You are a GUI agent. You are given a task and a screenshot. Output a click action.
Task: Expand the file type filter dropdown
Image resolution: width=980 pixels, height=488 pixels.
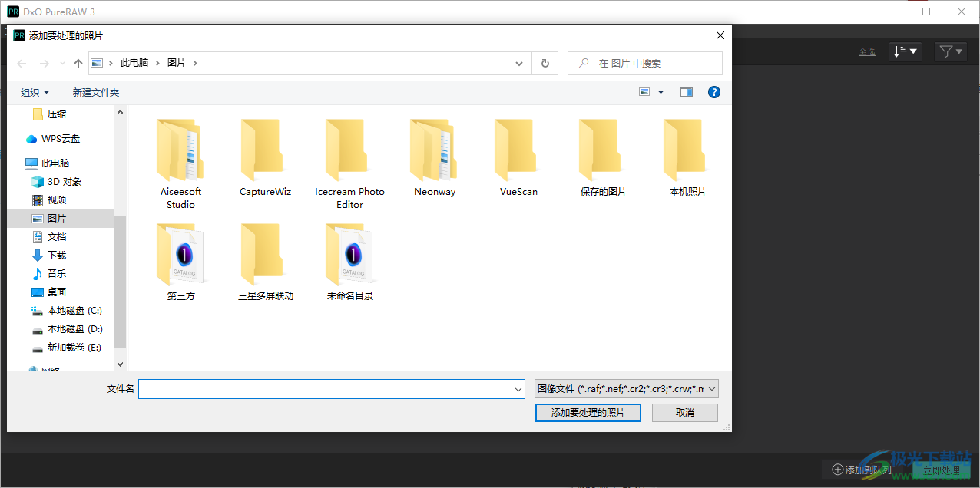tap(711, 389)
